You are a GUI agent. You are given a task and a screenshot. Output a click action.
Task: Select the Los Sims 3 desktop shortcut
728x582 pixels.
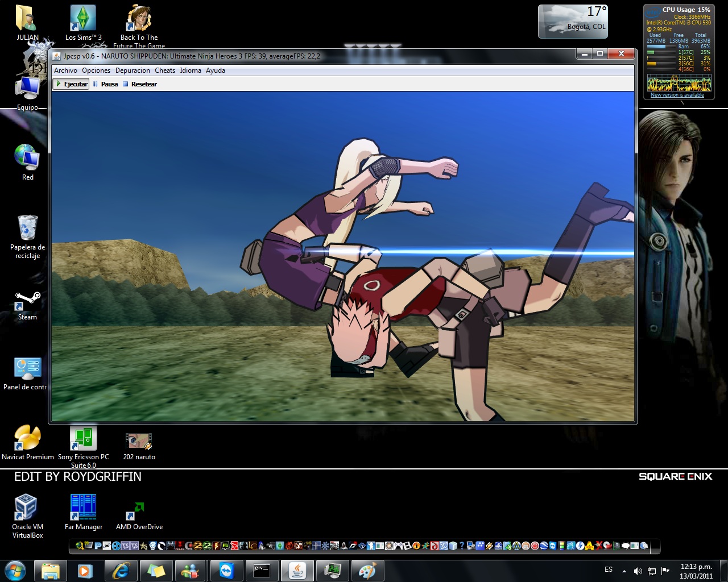pyautogui.click(x=83, y=23)
